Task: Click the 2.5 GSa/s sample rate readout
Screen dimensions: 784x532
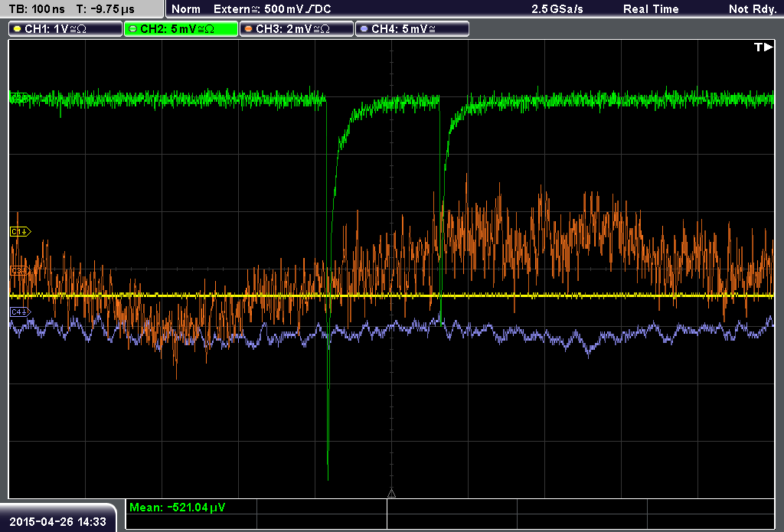Action: point(557,9)
